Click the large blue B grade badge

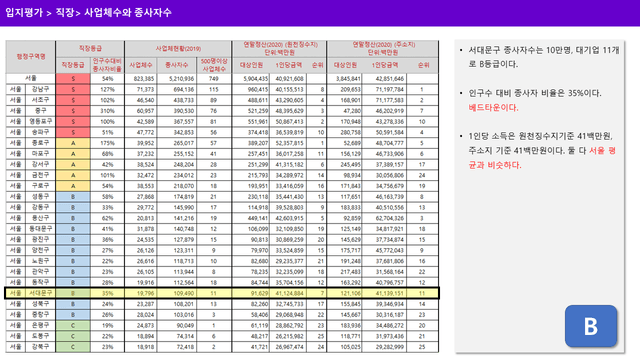(x=591, y=326)
